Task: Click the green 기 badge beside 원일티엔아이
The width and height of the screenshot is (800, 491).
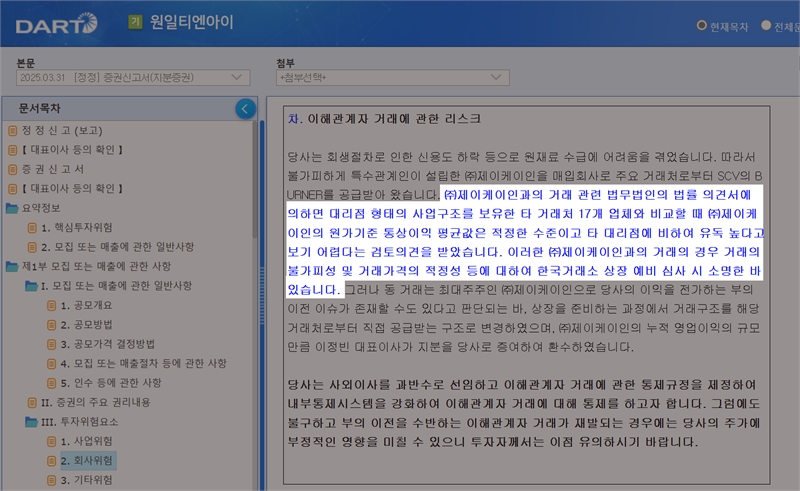Action: point(135,22)
